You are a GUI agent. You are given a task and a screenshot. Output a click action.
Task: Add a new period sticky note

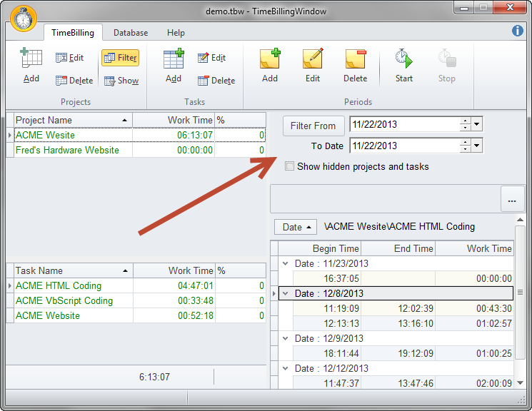pyautogui.click(x=270, y=65)
